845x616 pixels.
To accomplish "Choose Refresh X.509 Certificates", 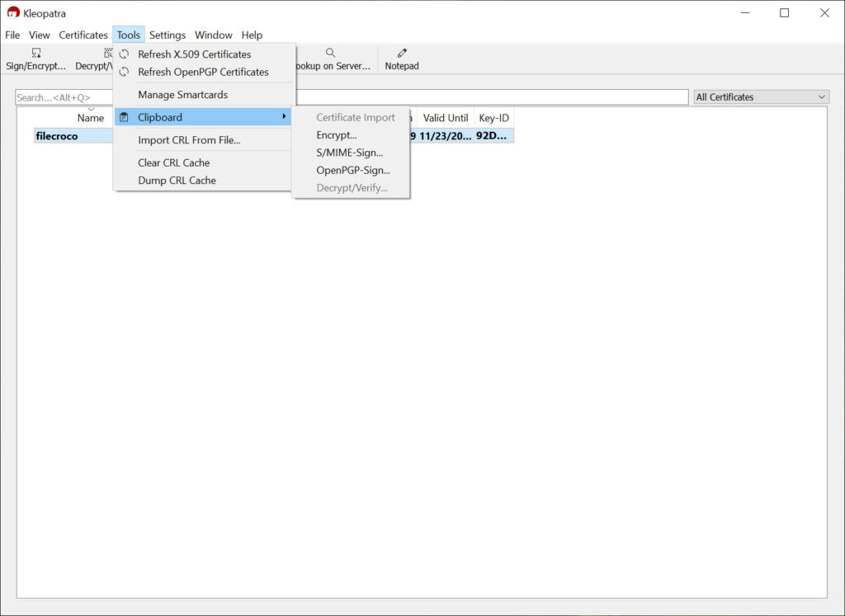I will pos(205,54).
